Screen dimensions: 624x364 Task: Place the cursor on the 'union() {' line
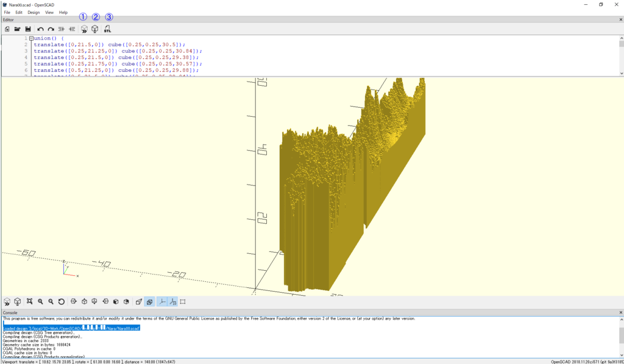(x=49, y=38)
